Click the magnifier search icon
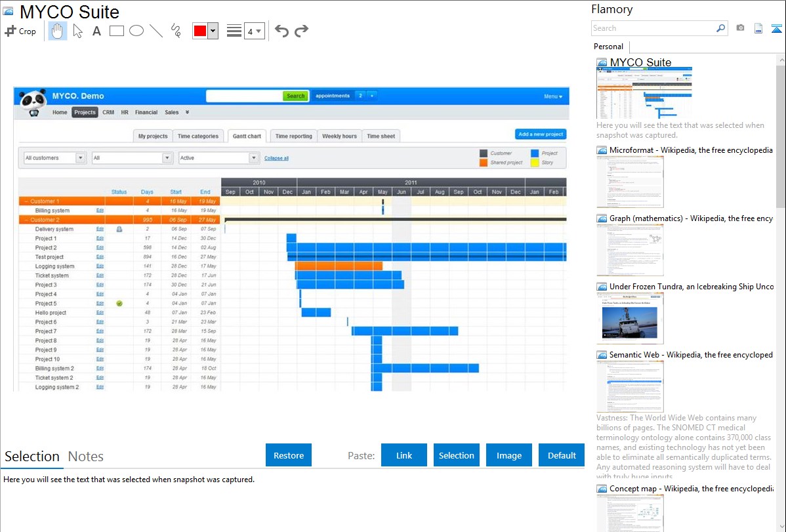 tap(721, 28)
